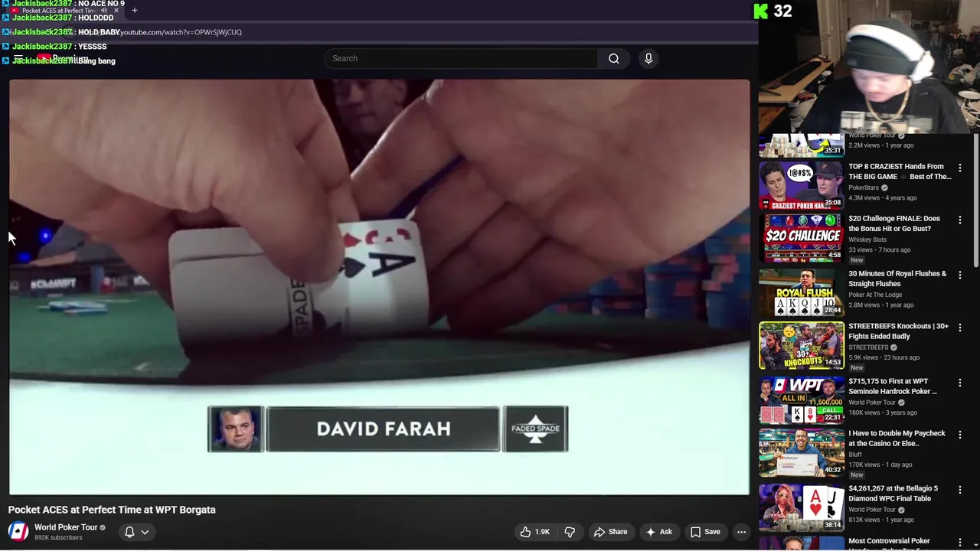Open options menu for 30 Minutes Of Royal Flushes

pos(960,275)
